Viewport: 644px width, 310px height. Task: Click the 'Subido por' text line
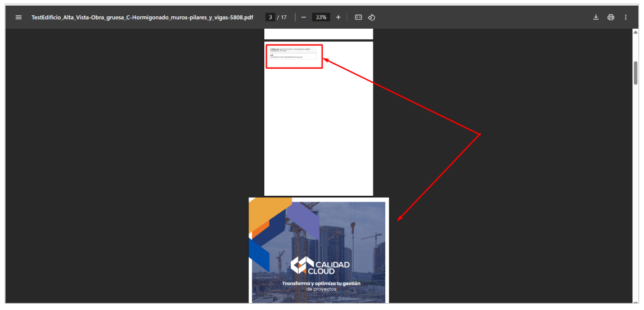click(290, 49)
